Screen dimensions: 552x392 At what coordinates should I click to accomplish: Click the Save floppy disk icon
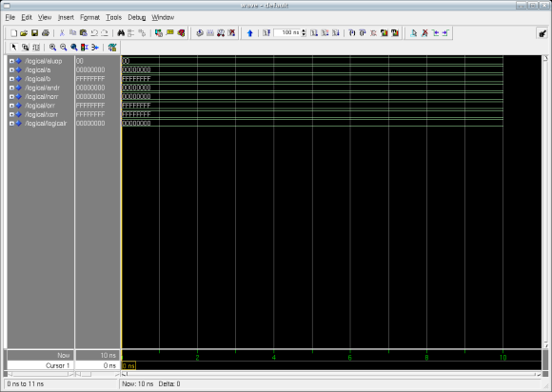click(x=34, y=33)
